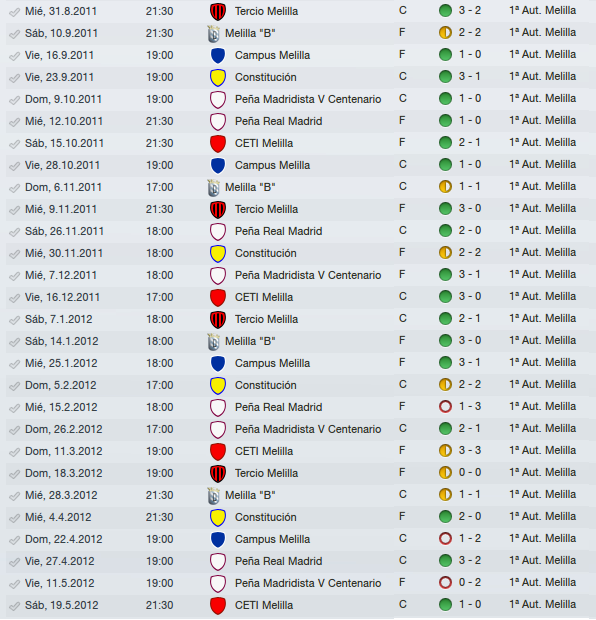Click Tercio Melilla crest on 31.8.2011 match
The image size is (596, 620).
(218, 11)
